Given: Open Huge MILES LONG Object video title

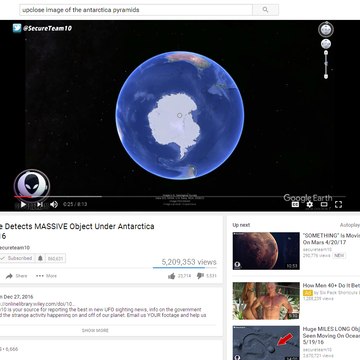Looking at the screenshot, I should [331, 336].
